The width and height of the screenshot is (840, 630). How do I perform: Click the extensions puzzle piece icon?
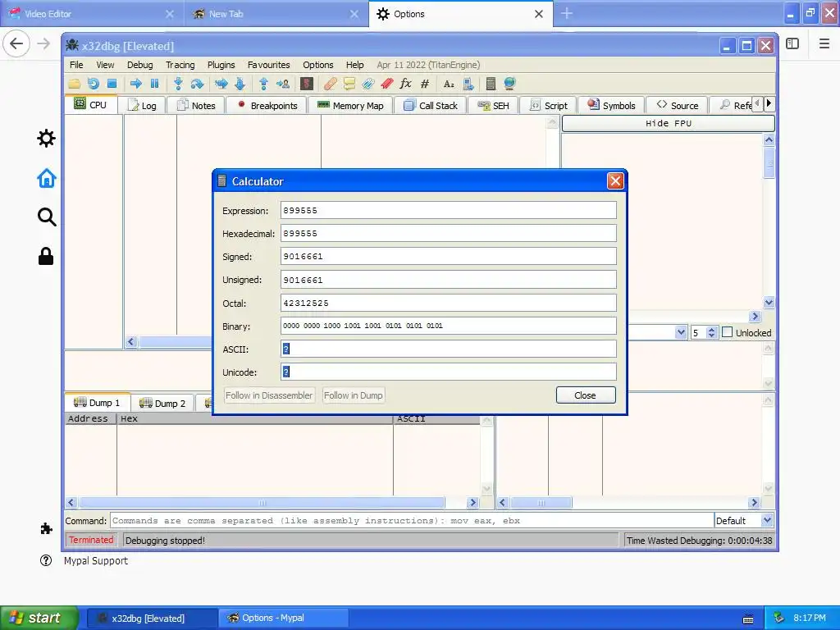pos(46,529)
